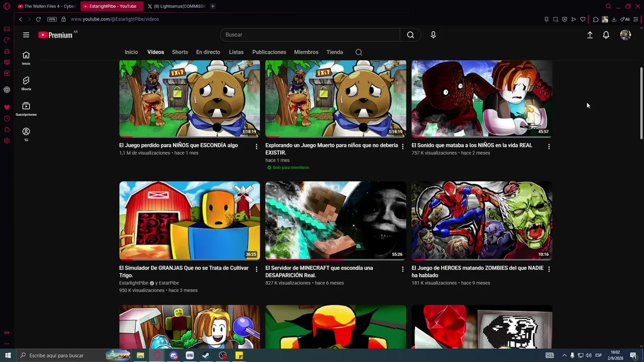Open the Minecraft DESAPARICIÓN video thumbnail
644x362 pixels.
[x=336, y=221]
